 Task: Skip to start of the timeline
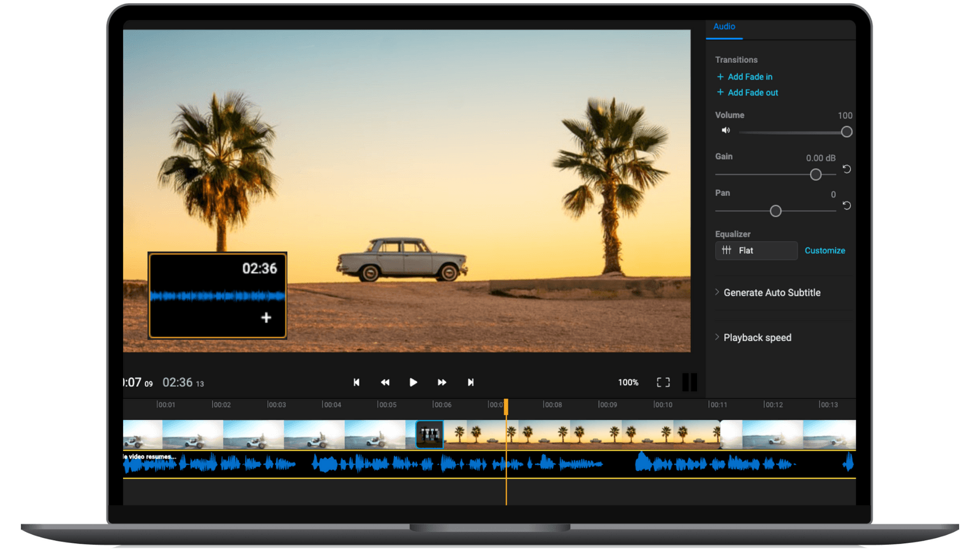(356, 382)
